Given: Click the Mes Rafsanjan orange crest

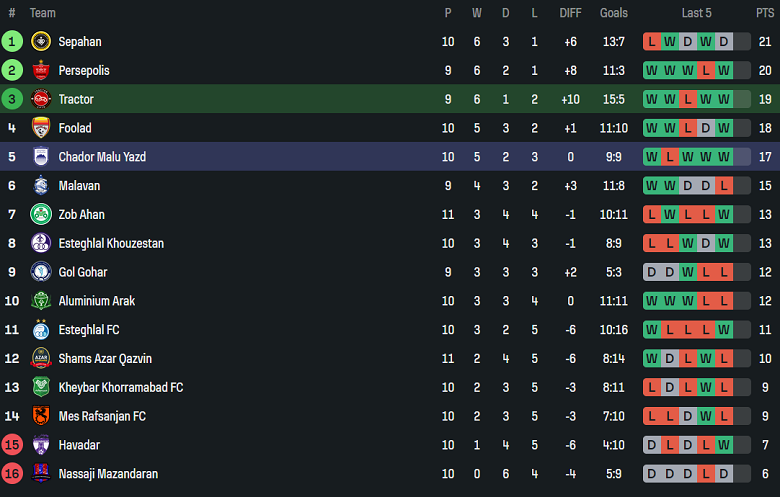Looking at the screenshot, I should tap(41, 416).
